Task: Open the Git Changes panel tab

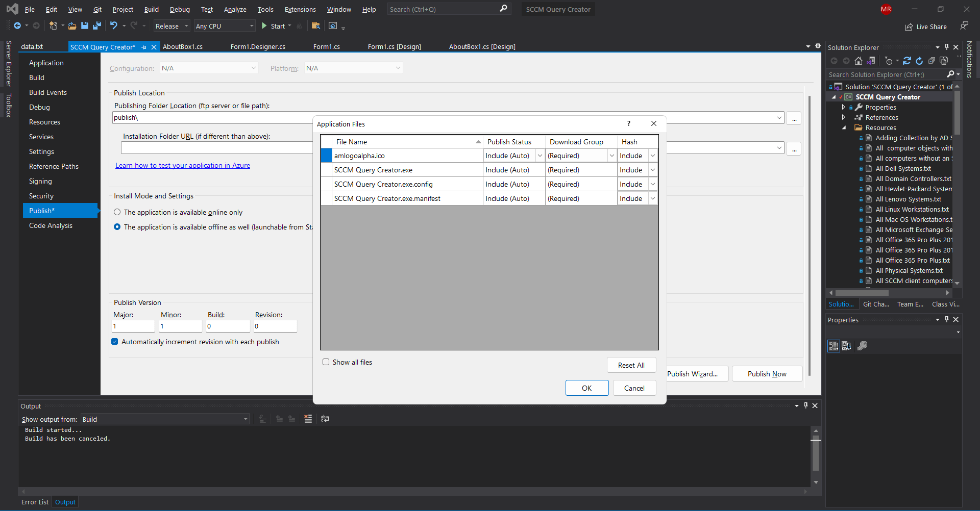Action: (x=876, y=304)
